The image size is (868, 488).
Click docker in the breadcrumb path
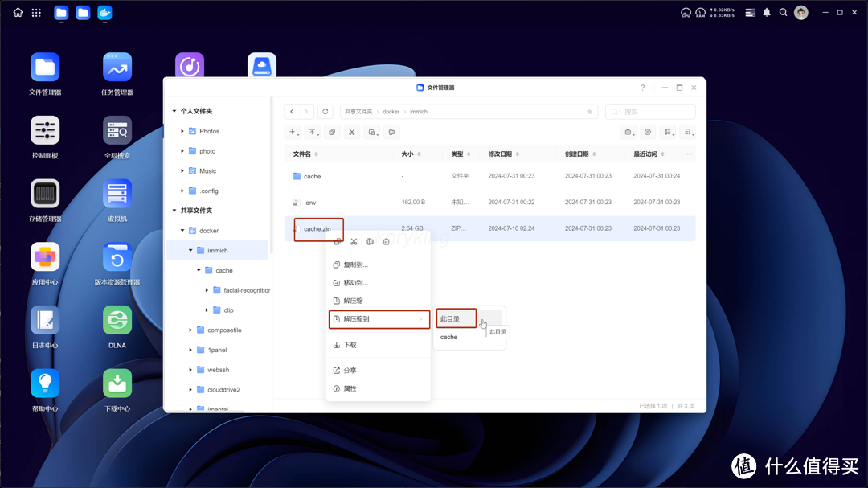(x=391, y=112)
